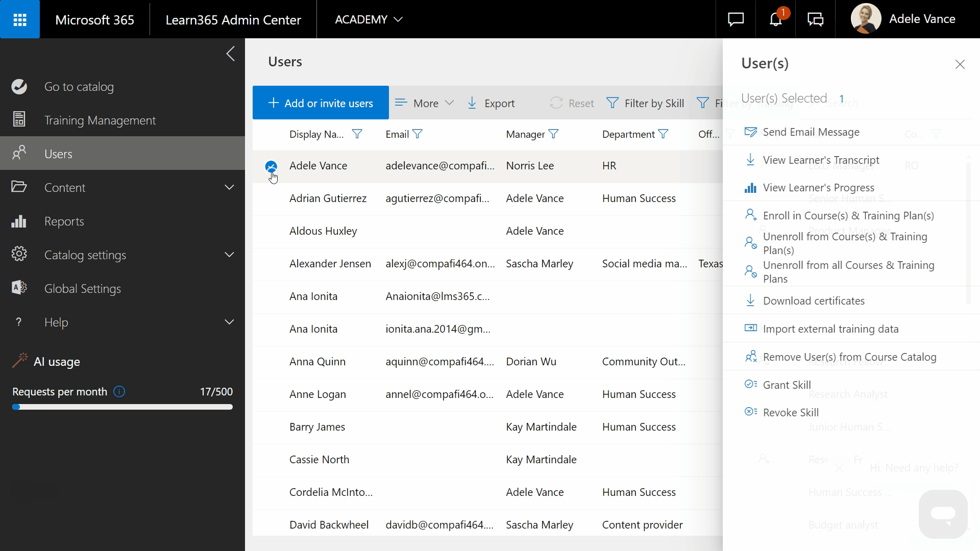This screenshot has width=980, height=551.
Task: Click Learn365 Admin Center title
Action: [x=233, y=19]
